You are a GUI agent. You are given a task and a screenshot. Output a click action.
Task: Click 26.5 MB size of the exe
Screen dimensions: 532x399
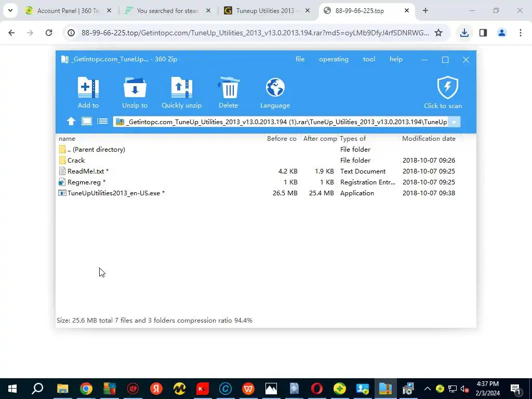coord(285,193)
